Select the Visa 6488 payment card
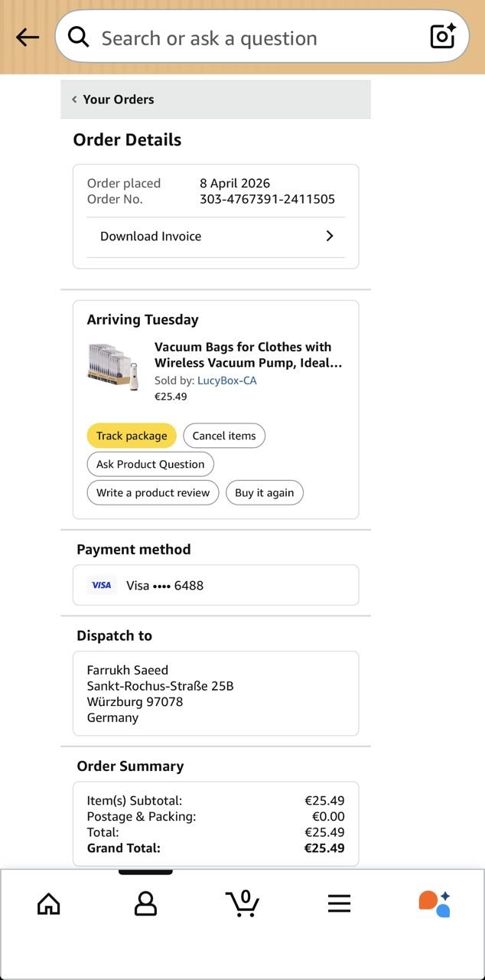This screenshot has width=485, height=980. coord(216,586)
